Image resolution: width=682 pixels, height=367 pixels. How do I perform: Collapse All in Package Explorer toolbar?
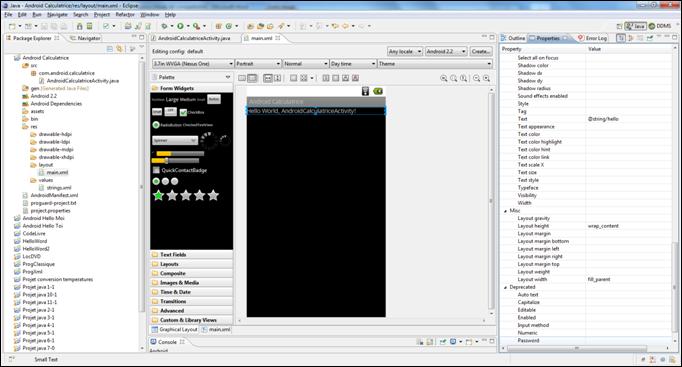point(110,49)
